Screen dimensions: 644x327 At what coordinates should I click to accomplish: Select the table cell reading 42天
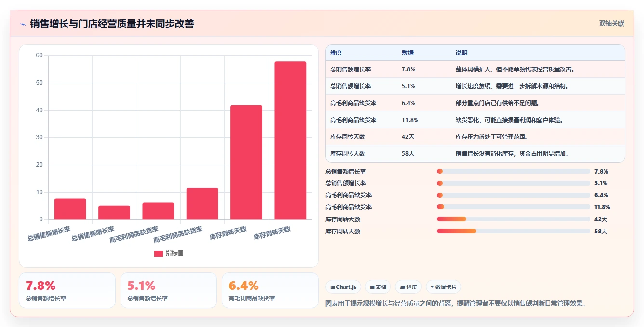pos(408,136)
